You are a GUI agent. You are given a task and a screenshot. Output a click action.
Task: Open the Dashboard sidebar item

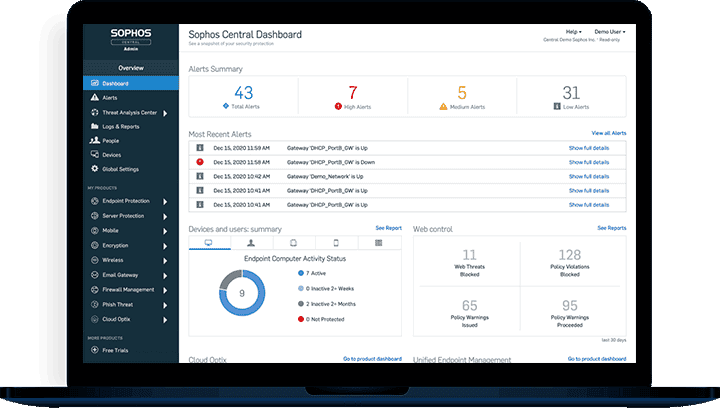point(131,83)
